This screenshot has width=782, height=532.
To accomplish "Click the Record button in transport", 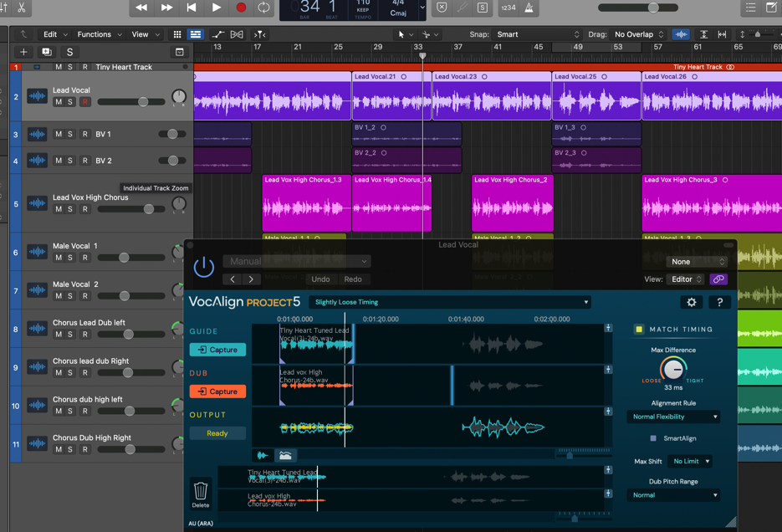I will [x=241, y=8].
